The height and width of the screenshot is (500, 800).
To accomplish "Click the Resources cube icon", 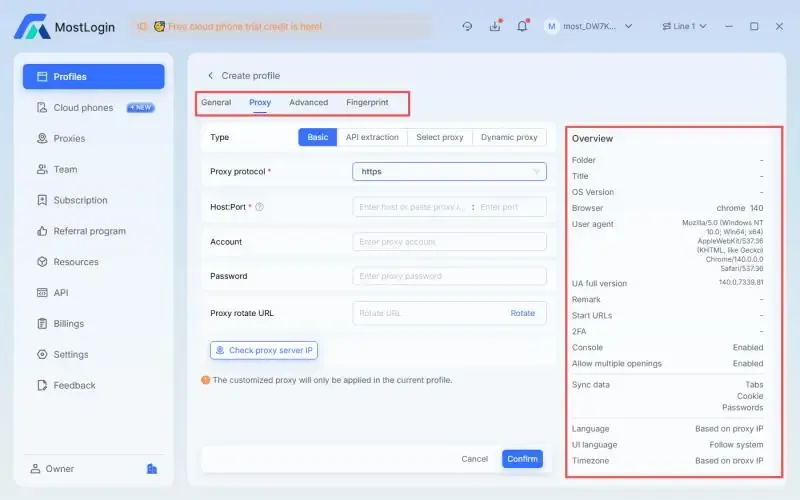I will pyautogui.click(x=42, y=262).
